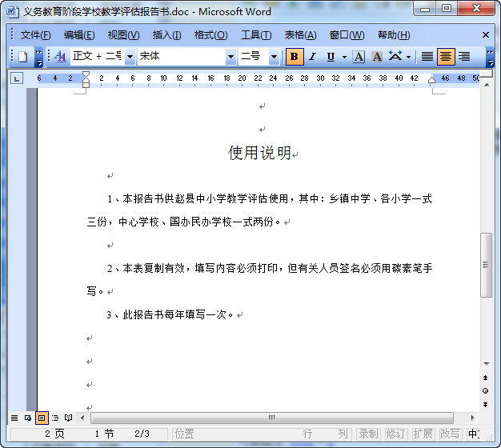Open the character scaling dropdown arrow
This screenshot has height=448, width=501.
(x=409, y=57)
